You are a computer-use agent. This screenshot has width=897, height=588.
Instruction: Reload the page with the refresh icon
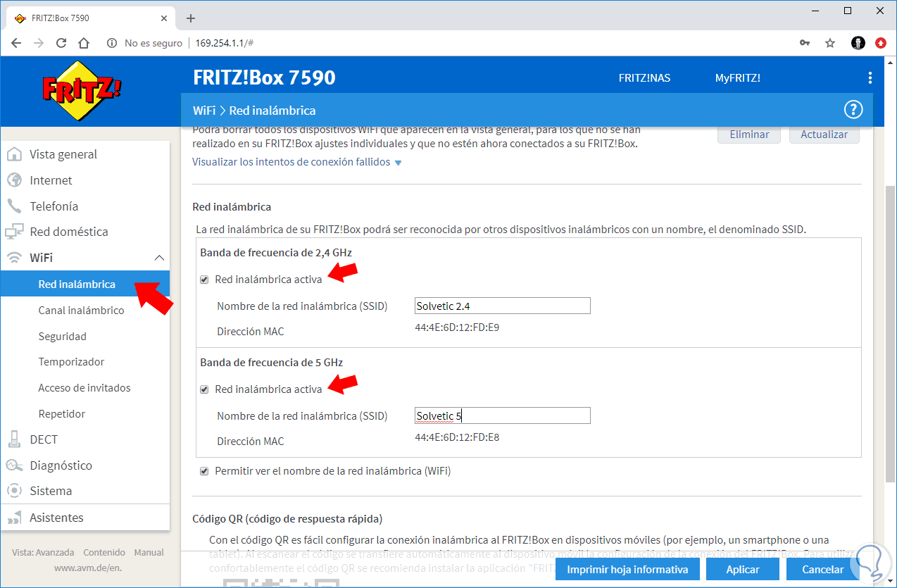[x=61, y=43]
